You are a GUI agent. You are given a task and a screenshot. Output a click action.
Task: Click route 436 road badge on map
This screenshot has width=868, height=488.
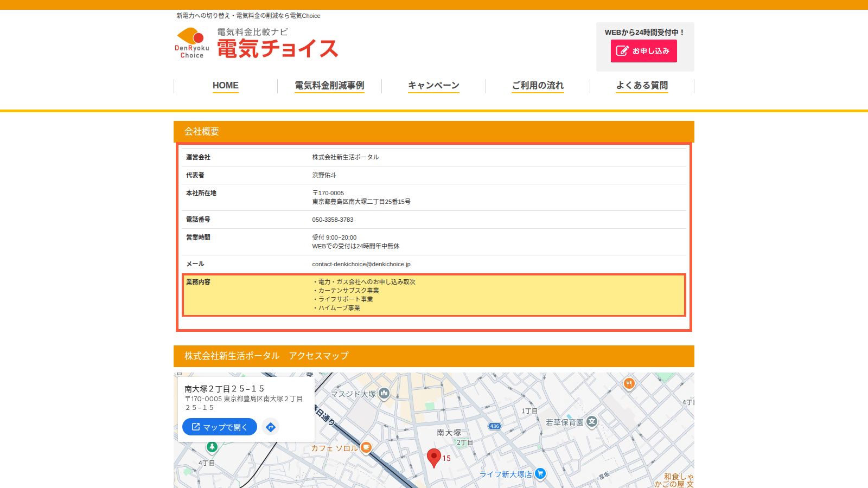[494, 426]
